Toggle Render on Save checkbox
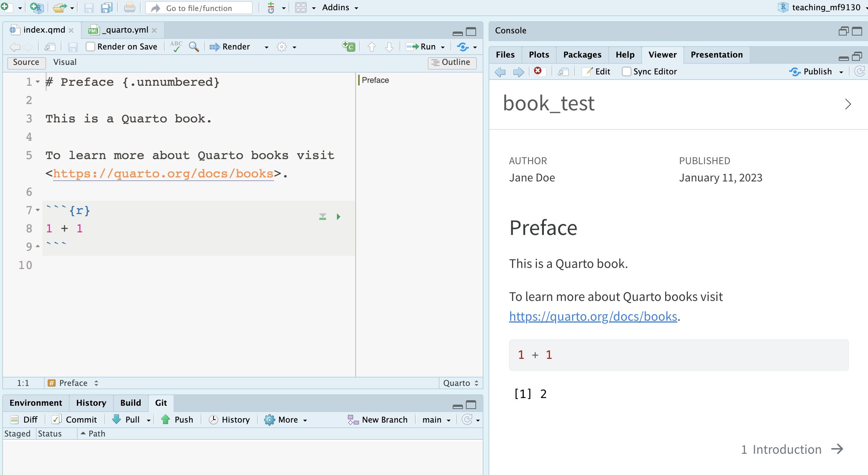 point(90,47)
